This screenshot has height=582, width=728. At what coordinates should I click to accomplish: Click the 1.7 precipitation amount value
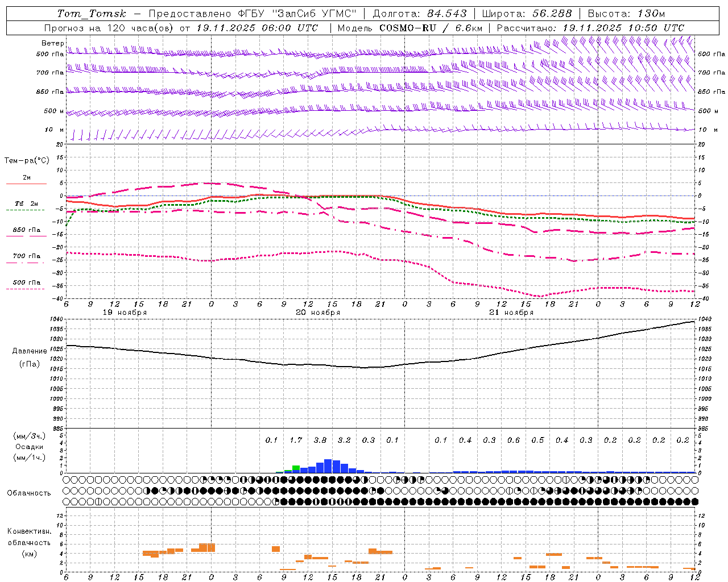coord(296,440)
